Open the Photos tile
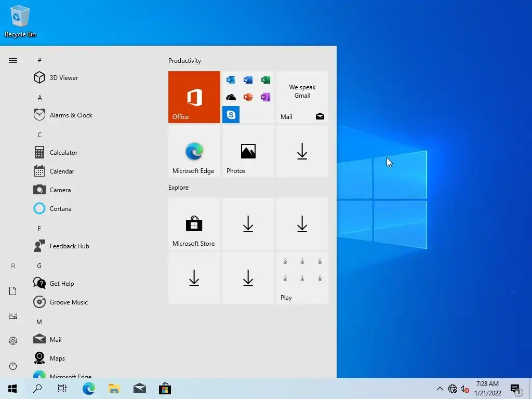The height and width of the screenshot is (399, 532). click(x=248, y=151)
